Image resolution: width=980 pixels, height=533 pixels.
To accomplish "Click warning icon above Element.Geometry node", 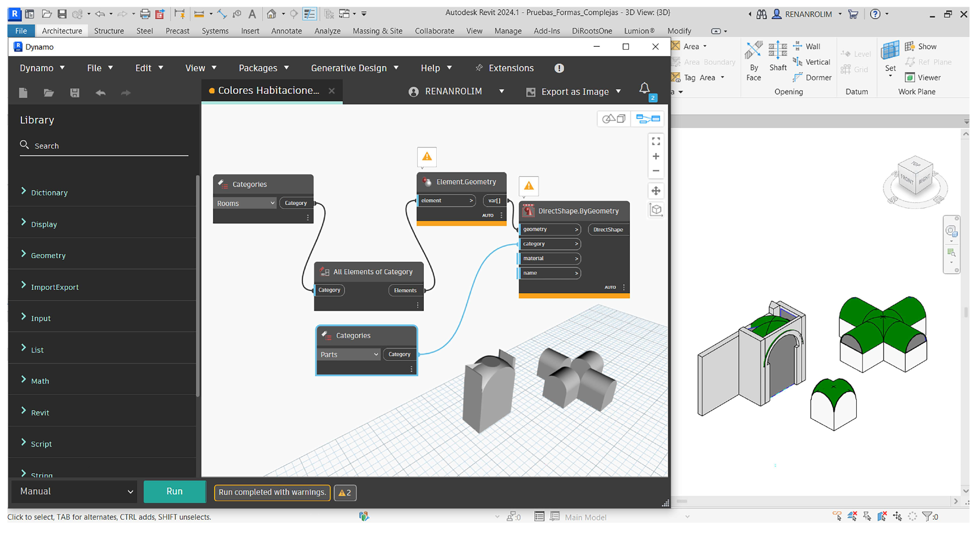I will tap(427, 157).
